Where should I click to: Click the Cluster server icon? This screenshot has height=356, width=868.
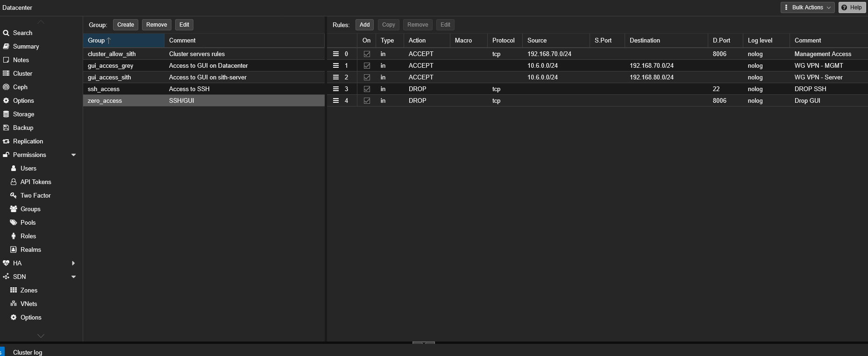coord(6,74)
